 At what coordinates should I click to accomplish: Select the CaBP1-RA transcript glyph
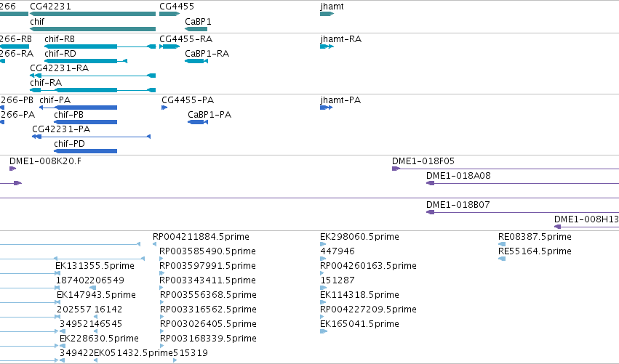click(x=196, y=61)
